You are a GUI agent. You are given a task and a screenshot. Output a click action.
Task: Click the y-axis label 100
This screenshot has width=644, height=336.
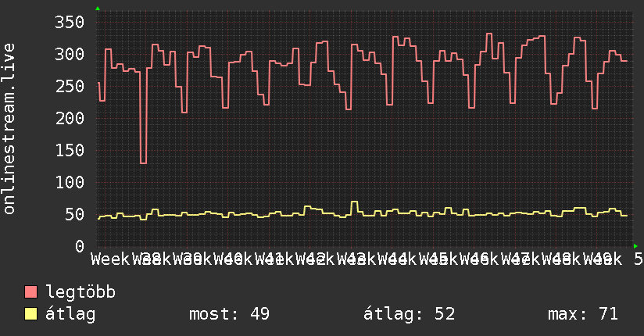click(70, 182)
